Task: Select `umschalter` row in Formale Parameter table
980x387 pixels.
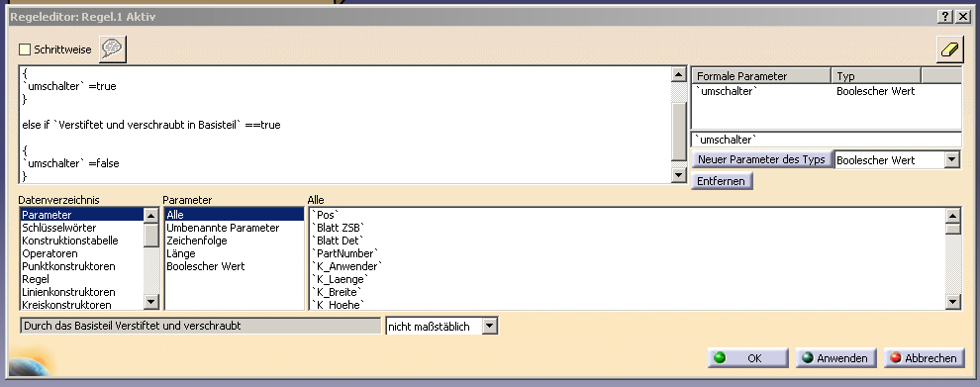Action: point(827,91)
